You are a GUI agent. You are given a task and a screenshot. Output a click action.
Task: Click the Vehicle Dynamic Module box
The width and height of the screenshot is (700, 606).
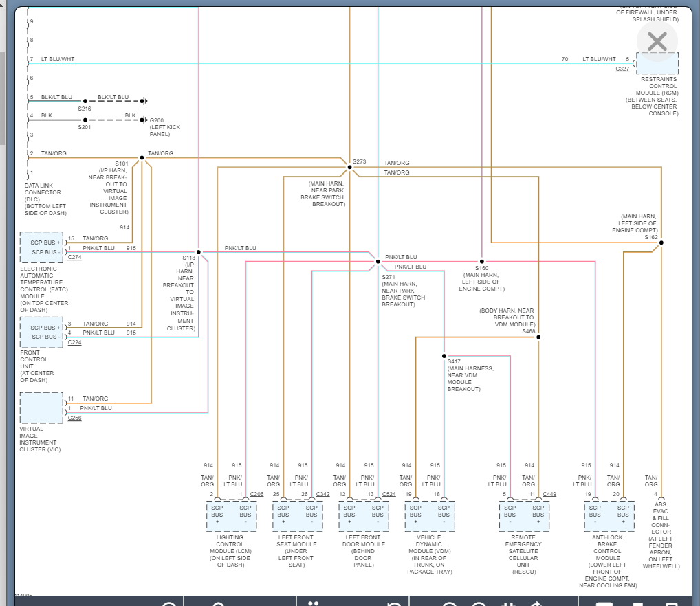click(x=430, y=517)
